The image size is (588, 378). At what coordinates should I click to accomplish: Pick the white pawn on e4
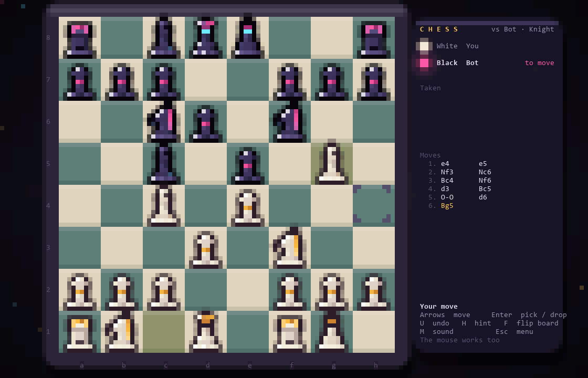pyautogui.click(x=247, y=208)
